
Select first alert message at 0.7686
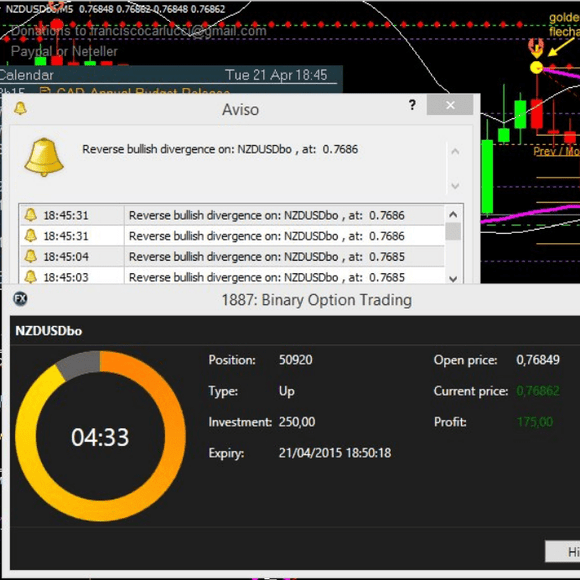click(267, 215)
